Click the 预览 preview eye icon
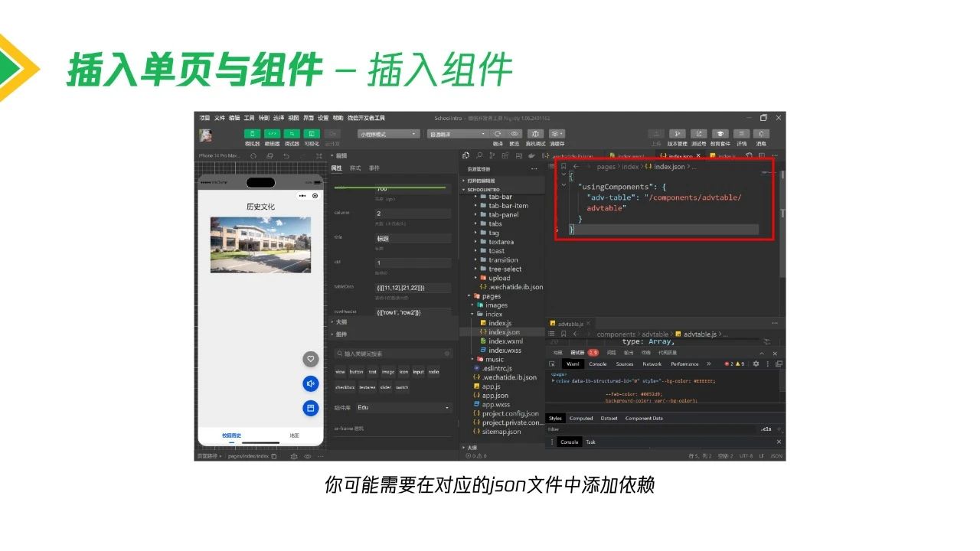This screenshot has height=551, width=980. (514, 134)
